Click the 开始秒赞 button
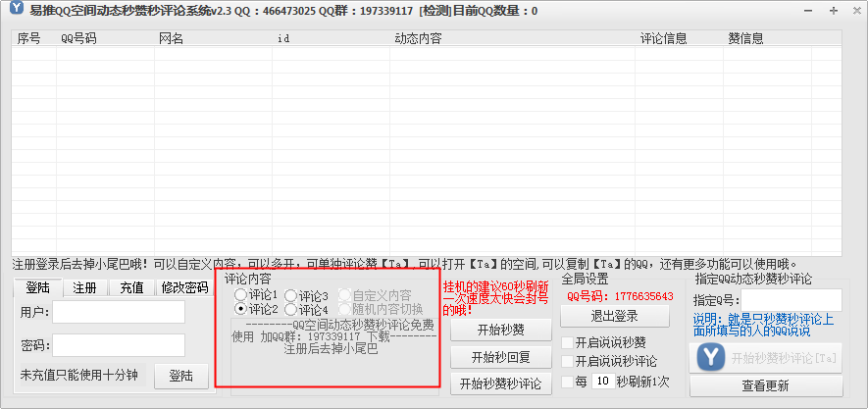This screenshot has height=409, width=868. (x=501, y=331)
